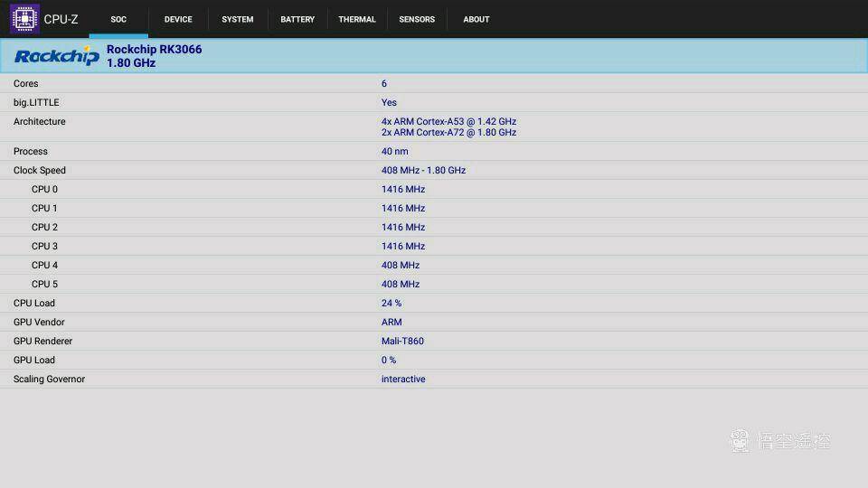Select the GPU Vendor label
This screenshot has width=868, height=488.
click(x=39, y=322)
